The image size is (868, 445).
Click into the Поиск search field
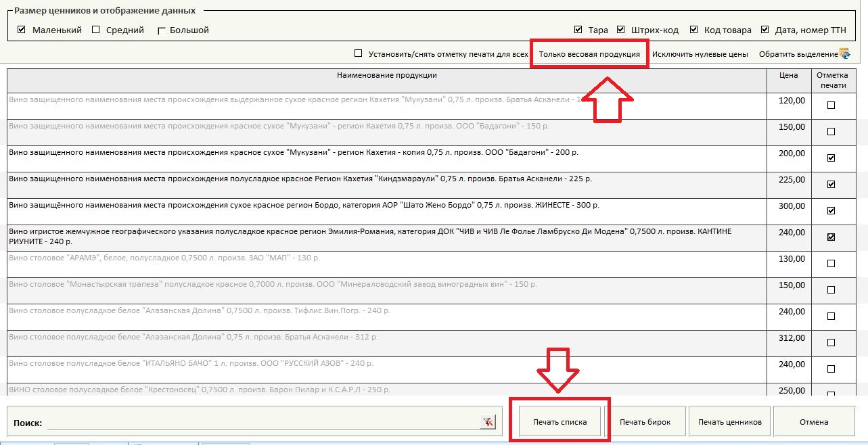point(262,422)
